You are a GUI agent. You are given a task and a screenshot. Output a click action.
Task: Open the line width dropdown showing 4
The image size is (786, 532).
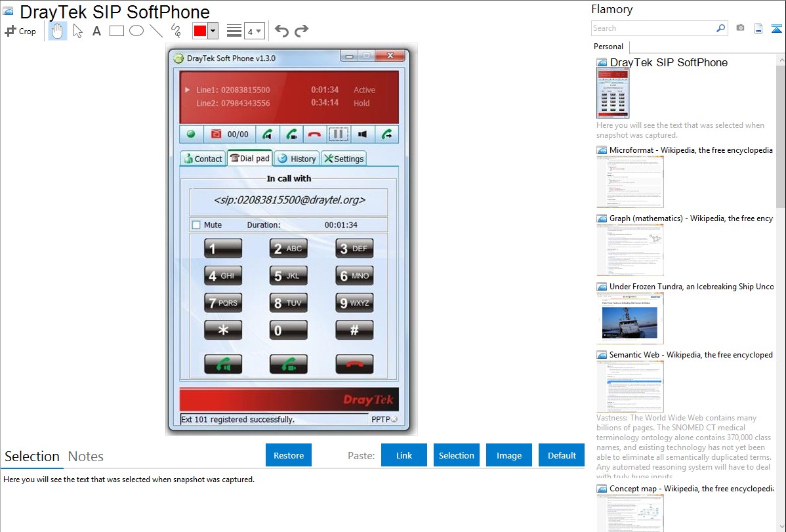click(x=254, y=31)
